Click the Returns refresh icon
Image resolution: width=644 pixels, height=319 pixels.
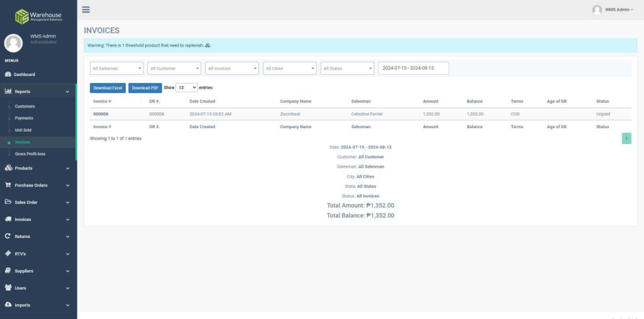click(x=8, y=236)
